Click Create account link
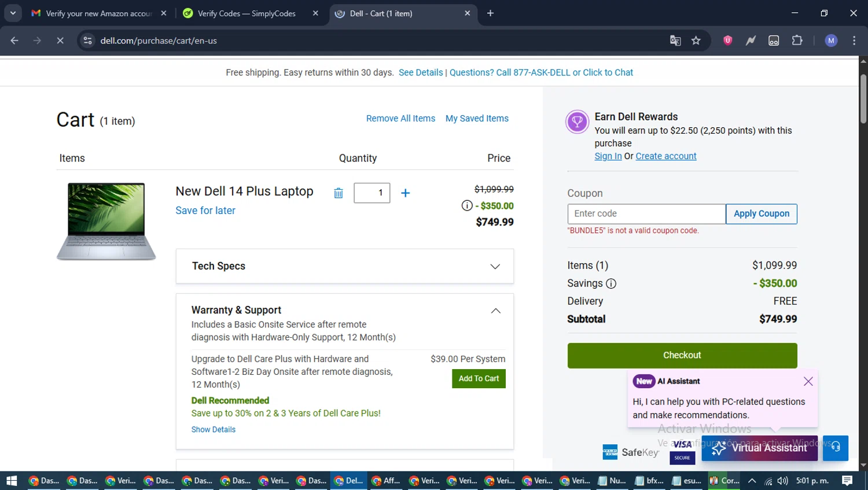 (x=666, y=156)
